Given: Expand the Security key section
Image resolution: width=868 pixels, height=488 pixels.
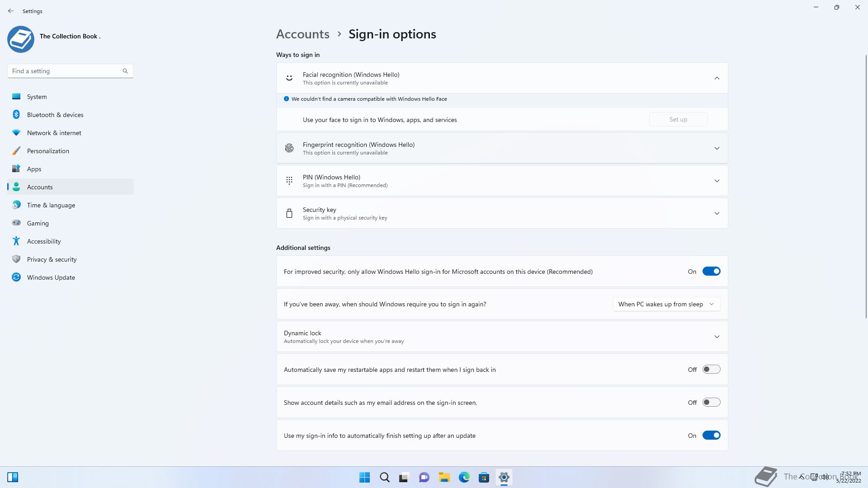Looking at the screenshot, I should coord(717,213).
